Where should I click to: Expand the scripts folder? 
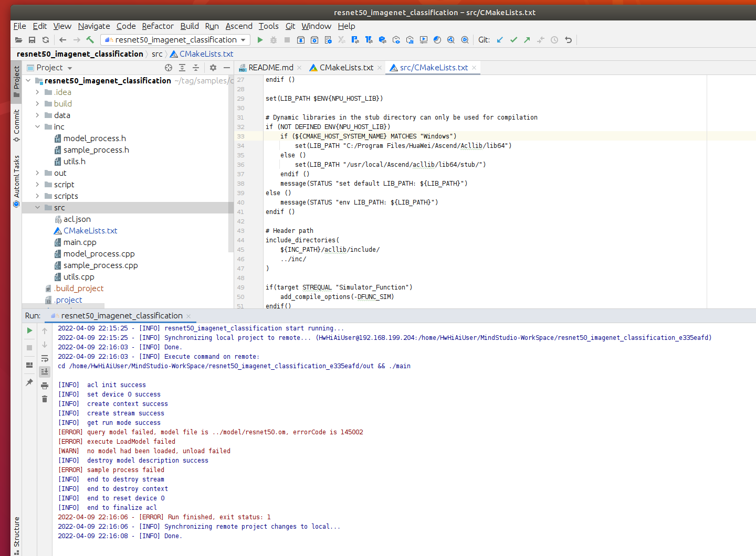click(x=38, y=196)
